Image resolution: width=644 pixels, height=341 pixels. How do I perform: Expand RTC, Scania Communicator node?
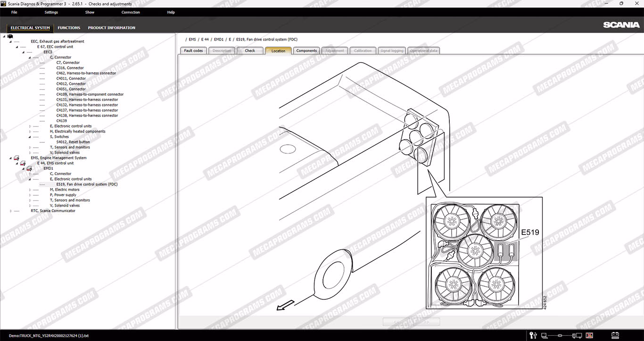[x=10, y=211]
